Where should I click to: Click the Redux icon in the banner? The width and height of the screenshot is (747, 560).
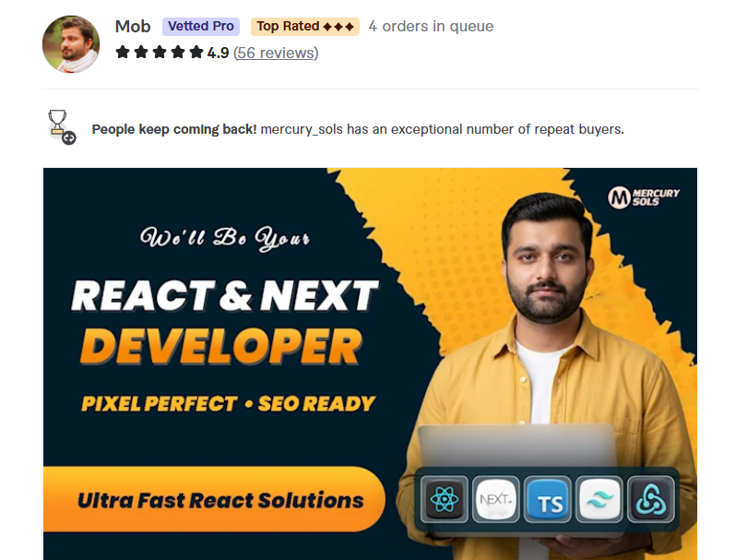coord(651,499)
